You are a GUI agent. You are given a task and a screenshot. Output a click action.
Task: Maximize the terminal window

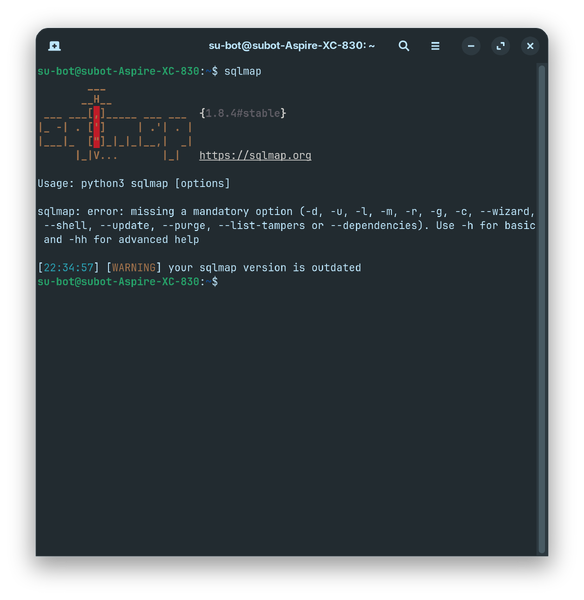500,46
